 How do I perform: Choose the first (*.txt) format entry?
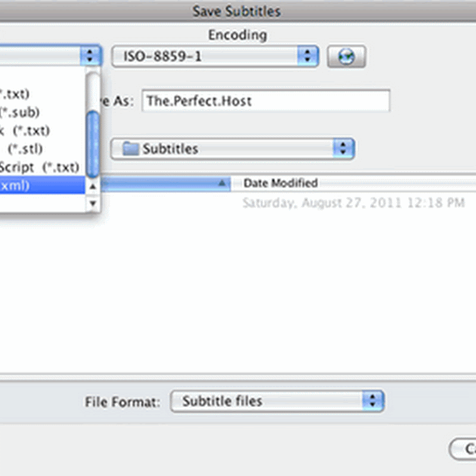tap(15, 93)
